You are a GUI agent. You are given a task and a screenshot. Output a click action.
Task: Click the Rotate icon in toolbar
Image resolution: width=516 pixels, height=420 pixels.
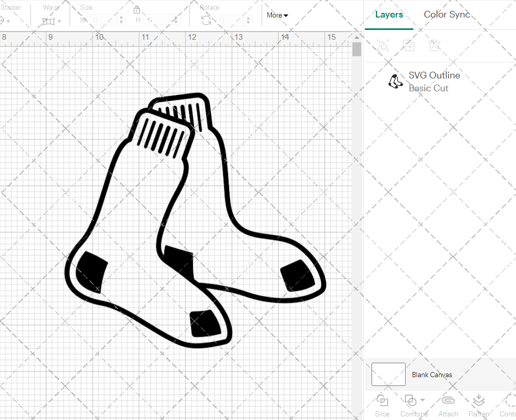click(206, 20)
